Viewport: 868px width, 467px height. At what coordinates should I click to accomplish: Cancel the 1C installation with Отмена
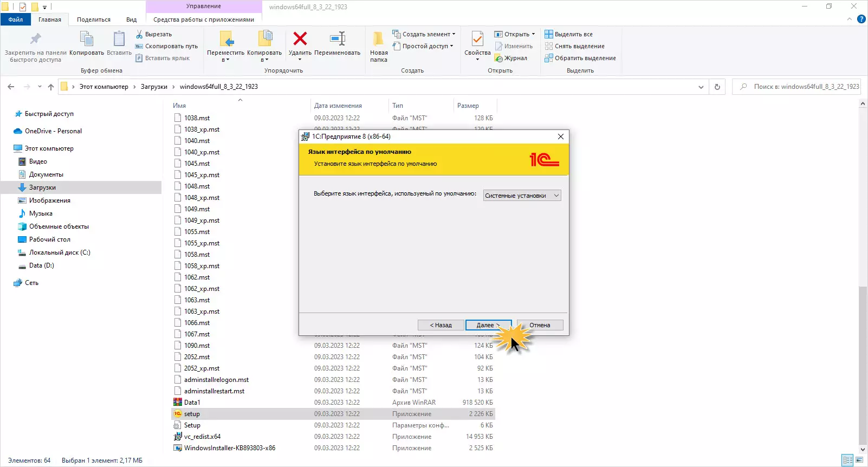[x=540, y=325]
